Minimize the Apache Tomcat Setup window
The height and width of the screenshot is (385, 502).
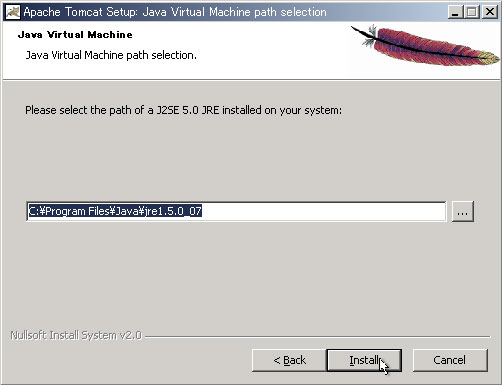(455, 12)
